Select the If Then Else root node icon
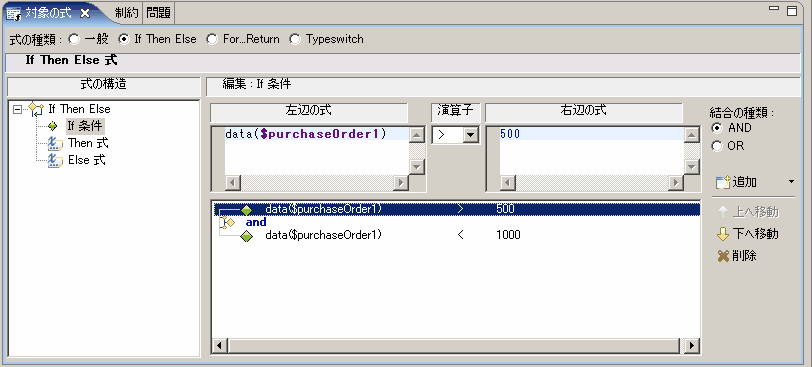 coord(36,109)
